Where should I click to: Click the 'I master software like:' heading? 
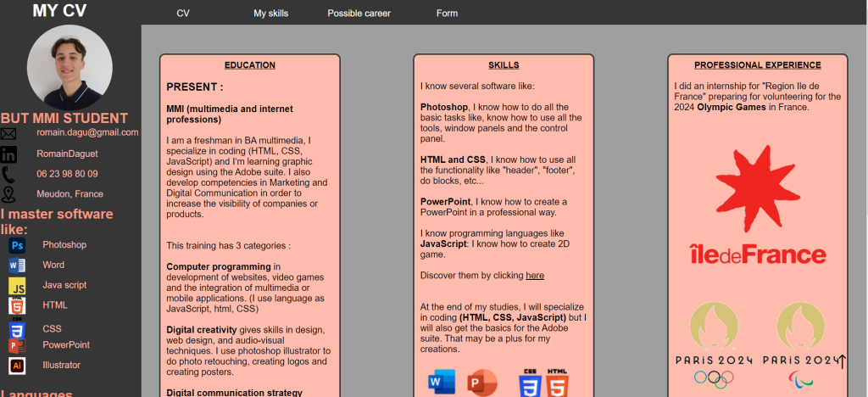[x=57, y=221]
